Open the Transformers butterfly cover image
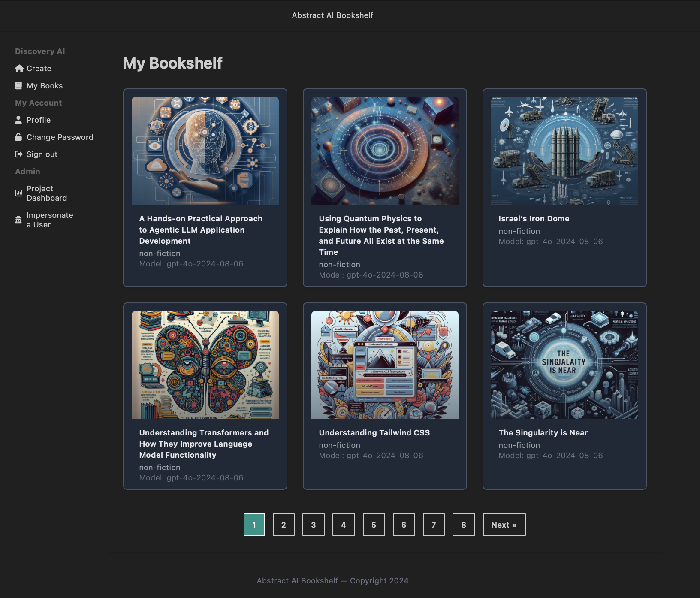The image size is (700, 598). click(205, 365)
